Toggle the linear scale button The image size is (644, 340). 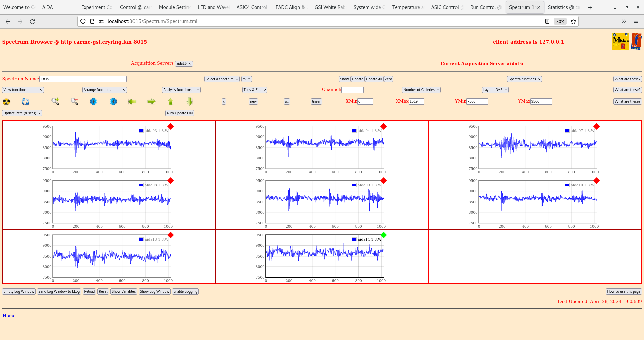pos(316,102)
